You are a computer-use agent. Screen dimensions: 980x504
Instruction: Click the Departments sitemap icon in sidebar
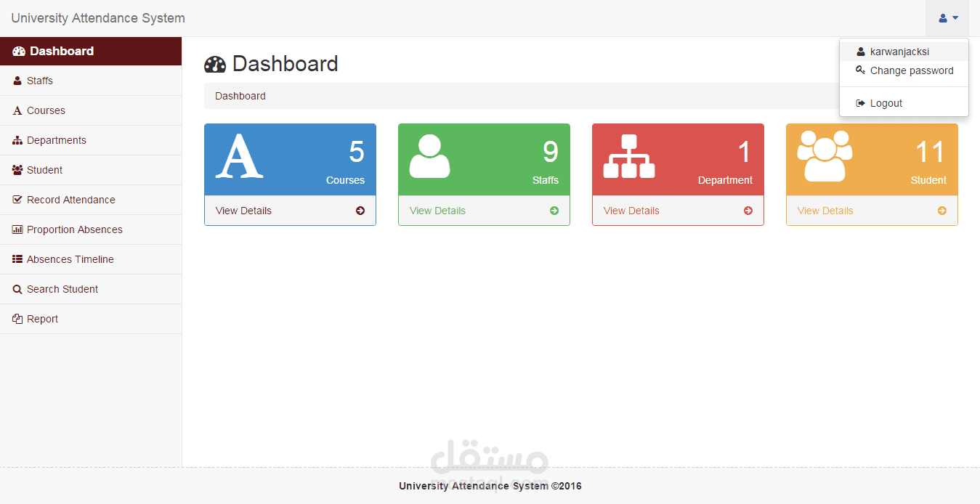click(x=17, y=140)
